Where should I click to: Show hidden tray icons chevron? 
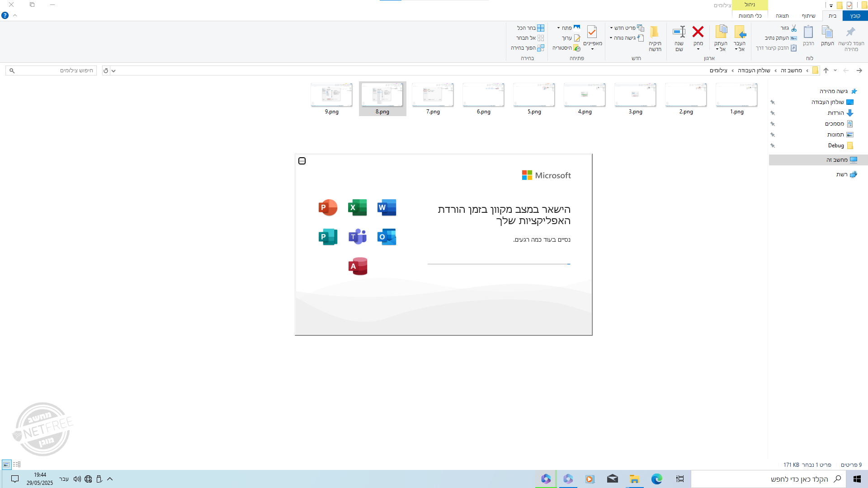(x=110, y=479)
